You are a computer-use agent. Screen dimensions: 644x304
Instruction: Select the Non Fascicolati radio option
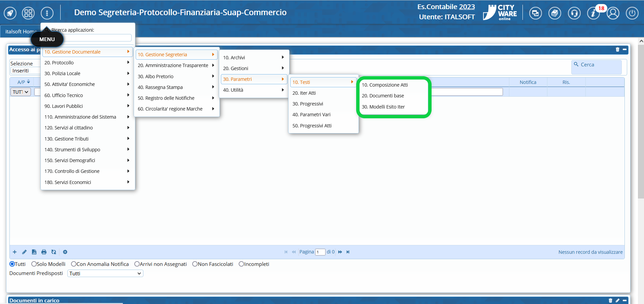[195, 264]
